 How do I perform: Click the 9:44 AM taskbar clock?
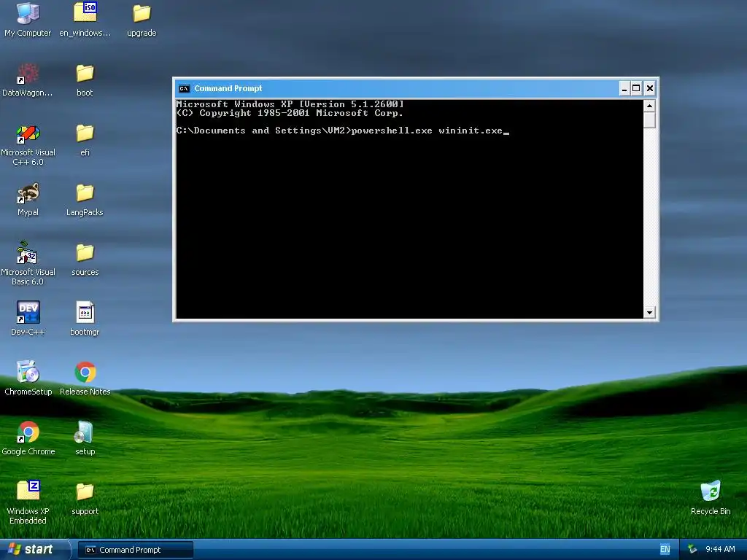click(720, 550)
